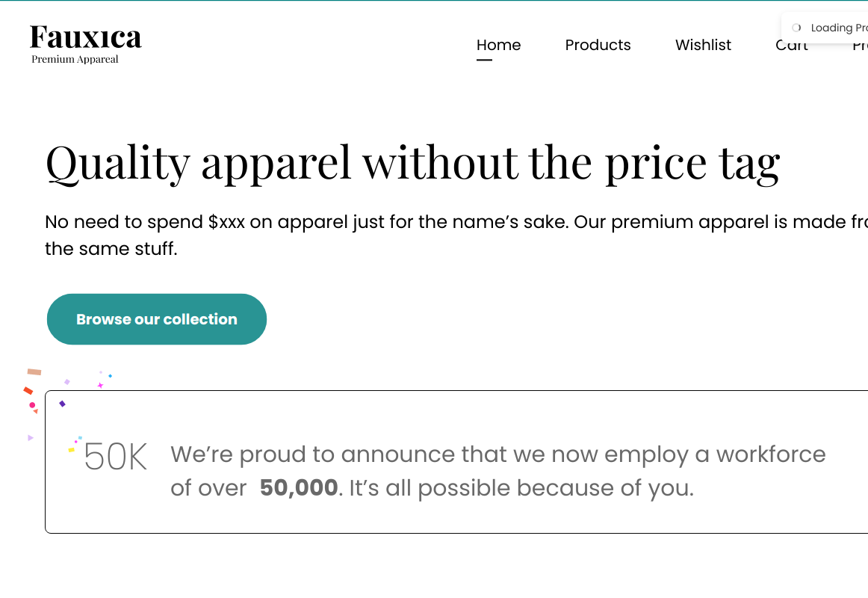Open the Home navigation item

coord(498,45)
